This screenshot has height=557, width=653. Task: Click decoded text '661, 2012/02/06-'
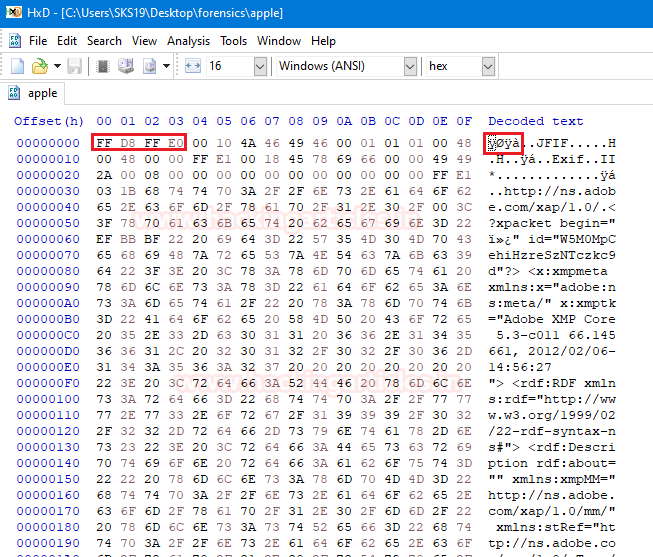pyautogui.click(x=552, y=351)
